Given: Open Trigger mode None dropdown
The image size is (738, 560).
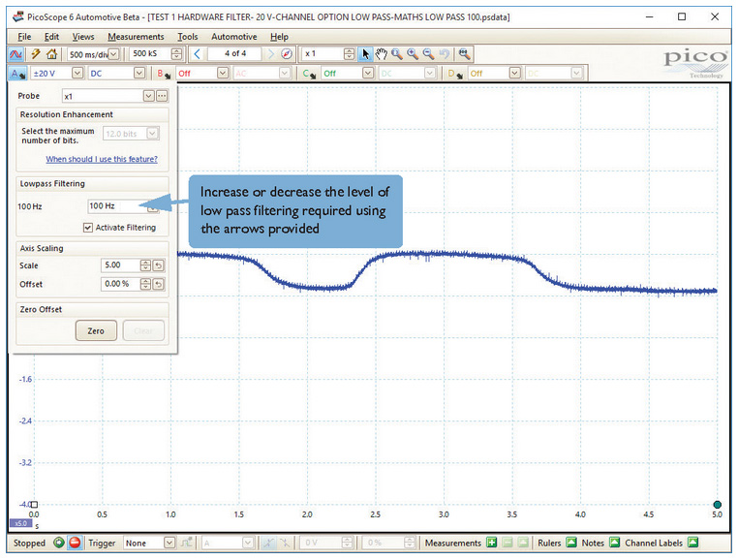Looking at the screenshot, I should (x=169, y=543).
